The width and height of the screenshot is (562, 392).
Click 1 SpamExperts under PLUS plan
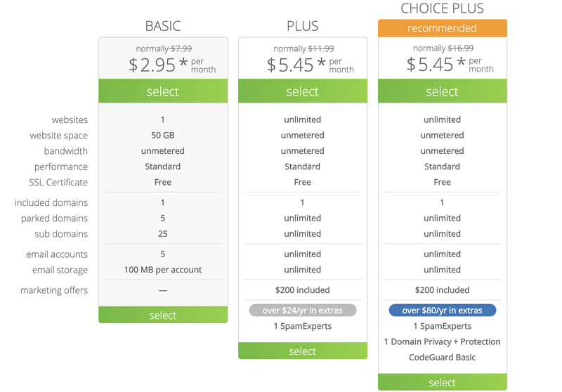(303, 326)
